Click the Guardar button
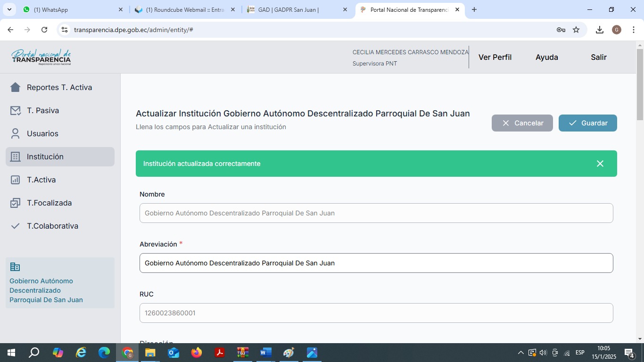The height and width of the screenshot is (362, 644). 587,123
